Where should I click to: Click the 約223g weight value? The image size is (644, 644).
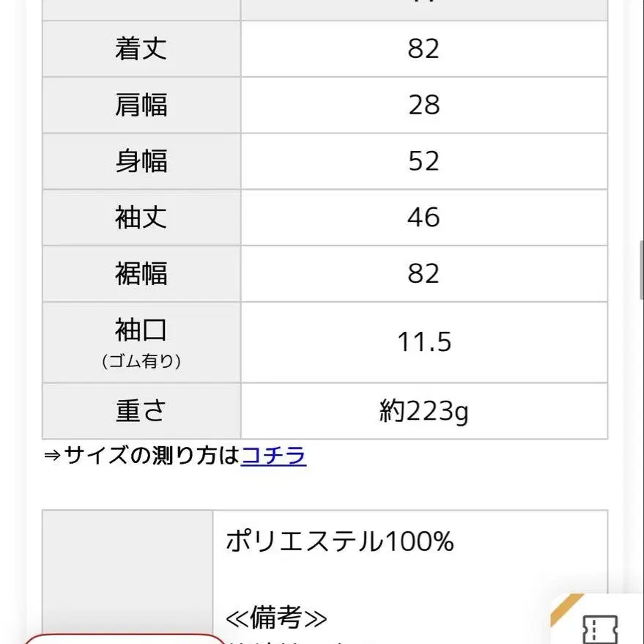[x=423, y=411]
